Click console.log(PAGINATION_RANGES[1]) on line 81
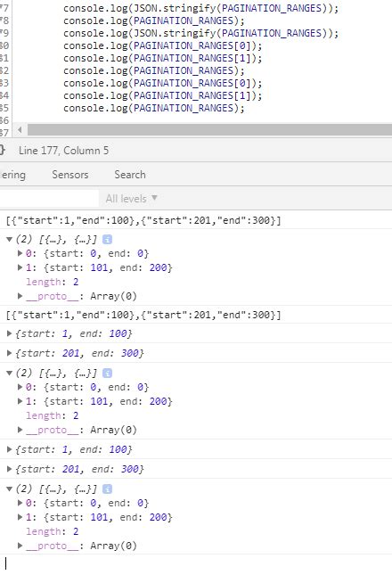This screenshot has width=392, height=575. click(x=163, y=58)
